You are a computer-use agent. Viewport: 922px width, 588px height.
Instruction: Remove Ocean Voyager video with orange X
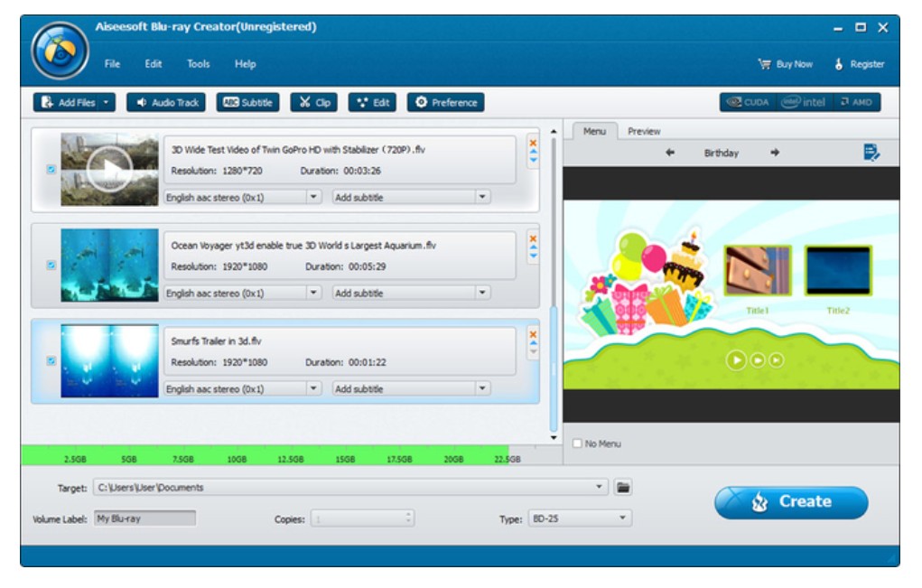pyautogui.click(x=533, y=238)
